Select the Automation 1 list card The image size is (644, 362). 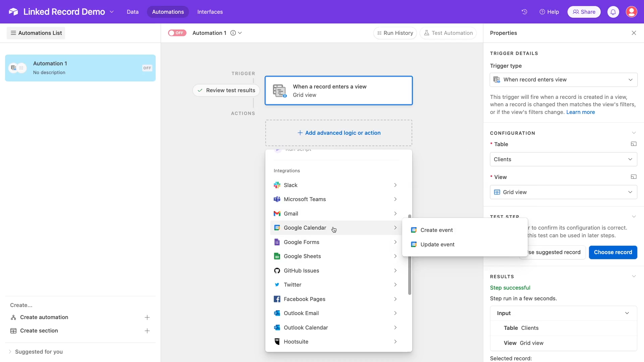tap(80, 68)
